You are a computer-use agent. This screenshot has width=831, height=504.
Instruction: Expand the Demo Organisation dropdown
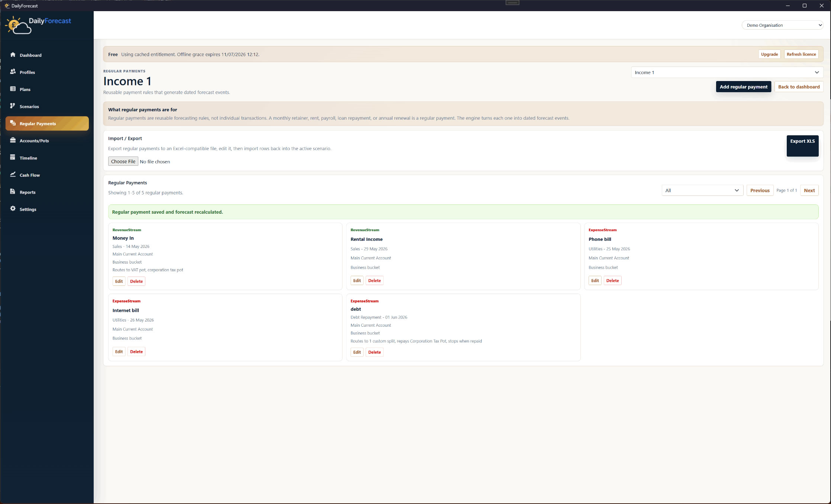[x=782, y=25]
